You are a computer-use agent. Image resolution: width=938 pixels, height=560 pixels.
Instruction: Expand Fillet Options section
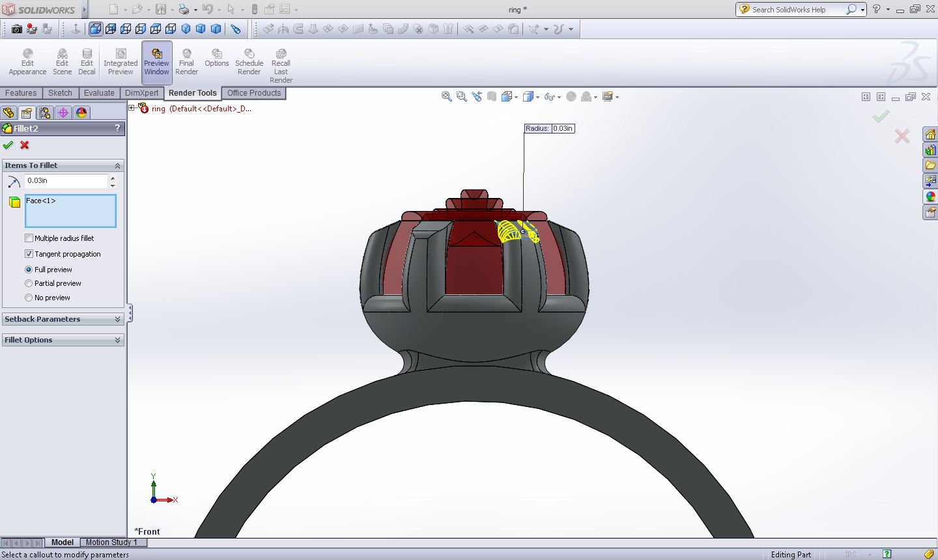117,340
